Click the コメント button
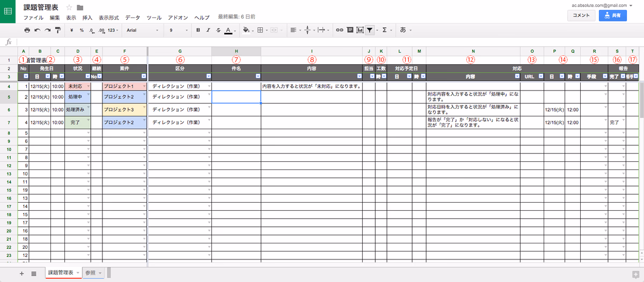644x282 pixels. pyautogui.click(x=581, y=16)
